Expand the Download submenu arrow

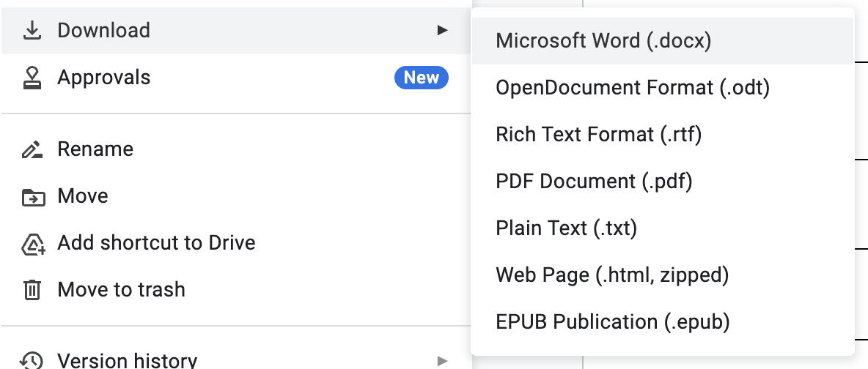point(441,31)
